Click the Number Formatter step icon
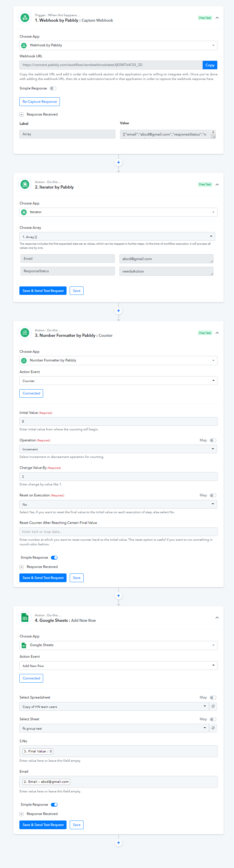Screen dimensions: 234x868 tap(25, 332)
